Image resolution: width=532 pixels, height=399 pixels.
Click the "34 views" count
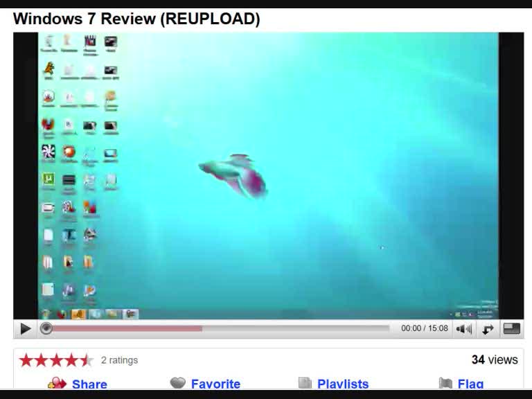(x=495, y=360)
